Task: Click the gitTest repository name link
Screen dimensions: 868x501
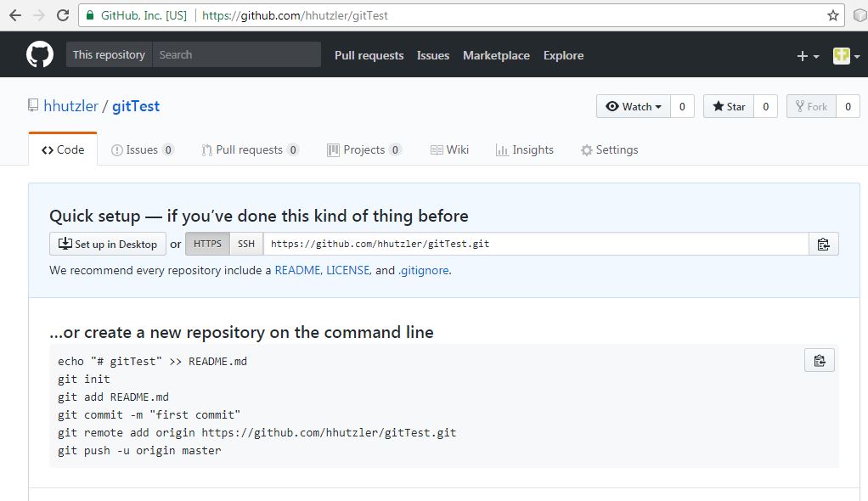Action: click(136, 106)
